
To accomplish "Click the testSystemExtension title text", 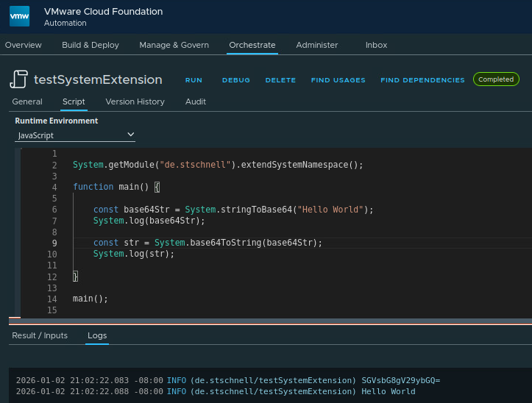I will tap(98, 79).
